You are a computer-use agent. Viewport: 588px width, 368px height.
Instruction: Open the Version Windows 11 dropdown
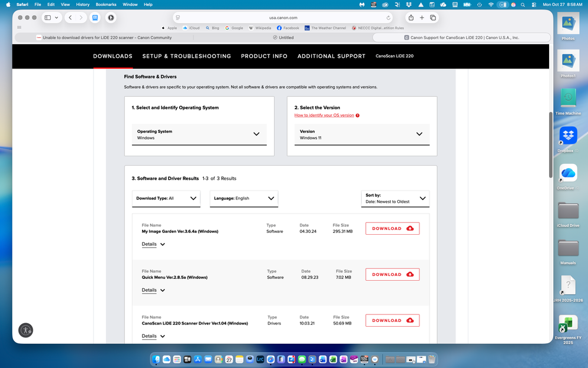(x=362, y=134)
